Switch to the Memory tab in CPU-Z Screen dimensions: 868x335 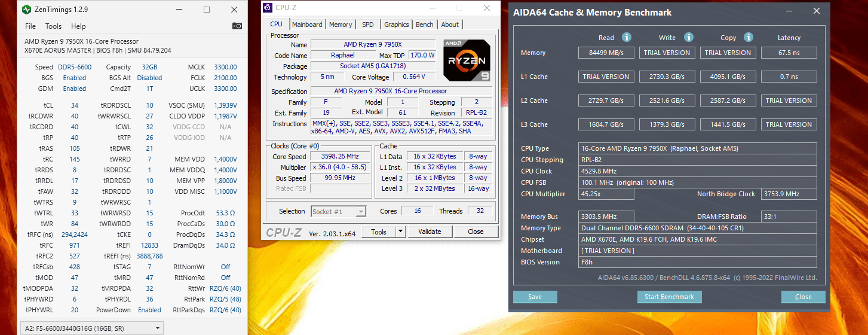(341, 25)
